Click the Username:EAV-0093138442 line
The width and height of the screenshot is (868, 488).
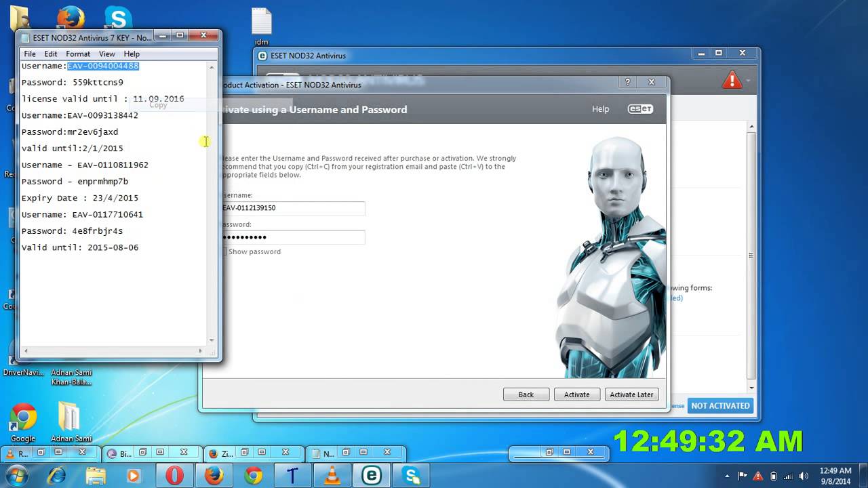(x=80, y=115)
